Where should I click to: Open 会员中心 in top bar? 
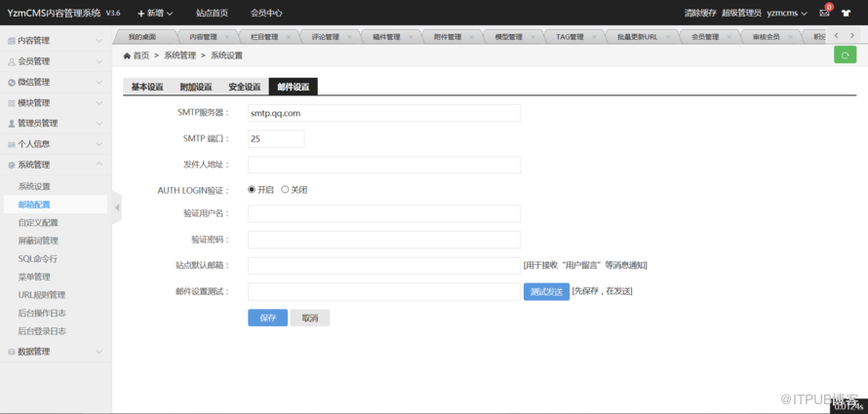point(266,13)
